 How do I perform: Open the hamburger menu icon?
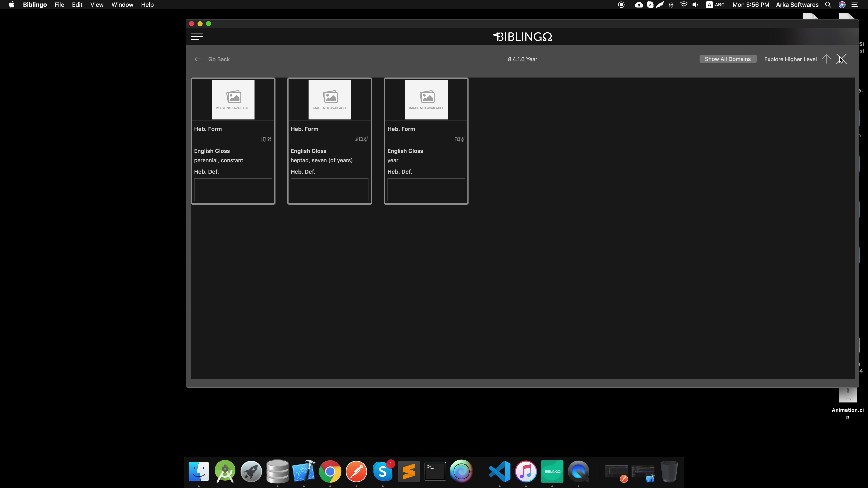197,36
